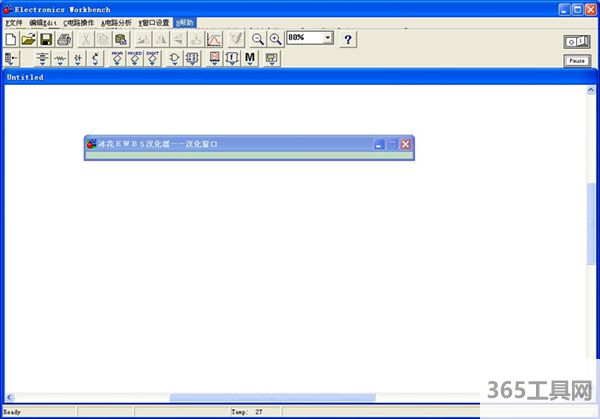The image size is (600, 419).
Task: Click the Print icon in the toolbar
Action: click(64, 39)
